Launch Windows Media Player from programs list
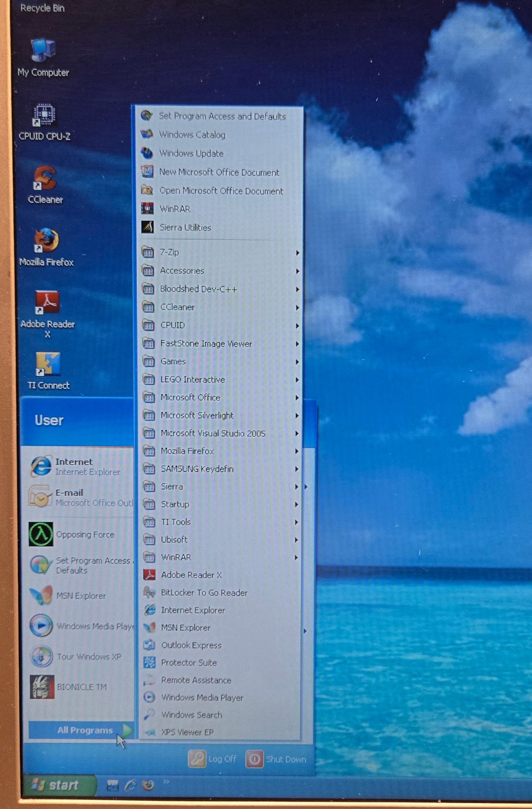 pos(220,697)
